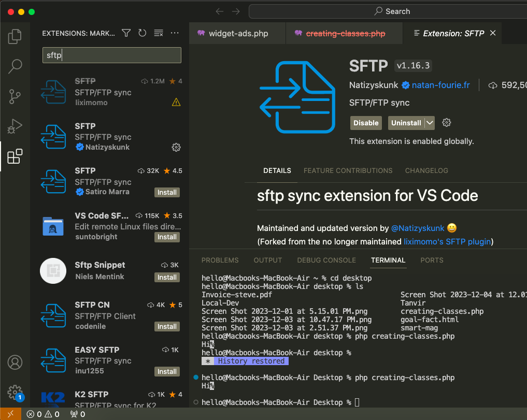This screenshot has height=420, width=527.
Task: Install the SFTP CN extension
Action: 167,326
